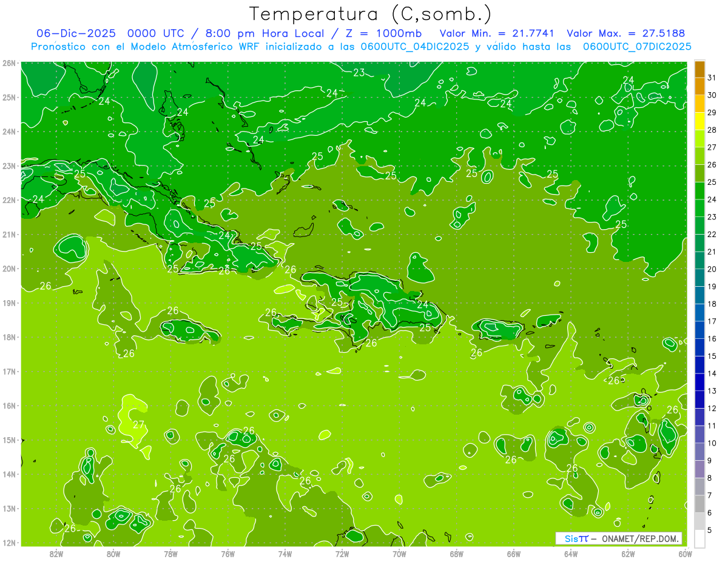Click the color scale value 28
The height and width of the screenshot is (562, 728).
point(712,130)
